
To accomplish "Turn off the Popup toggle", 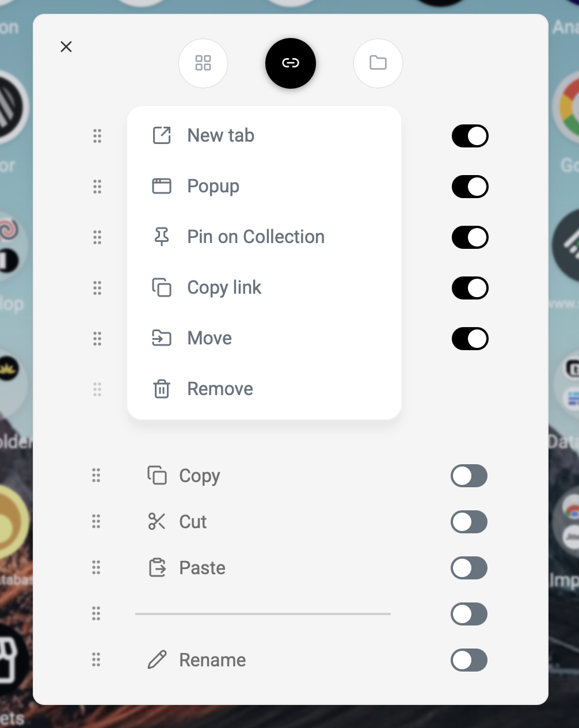I will [x=470, y=187].
